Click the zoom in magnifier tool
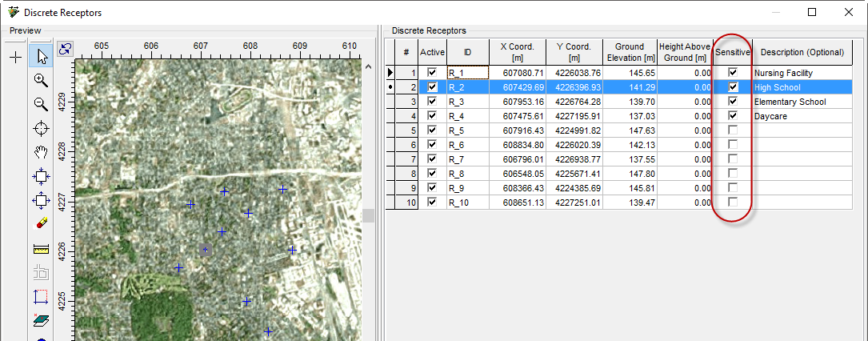 [x=42, y=81]
